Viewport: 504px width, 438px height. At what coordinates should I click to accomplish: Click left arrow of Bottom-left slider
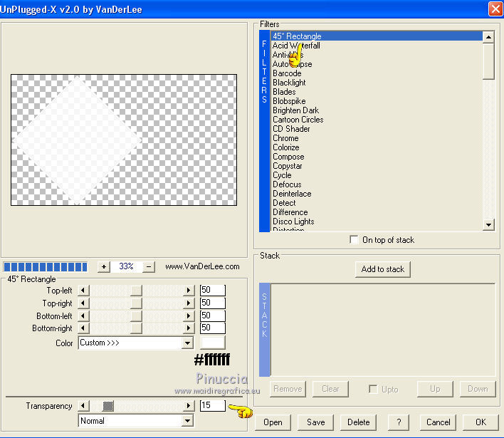pyautogui.click(x=83, y=316)
